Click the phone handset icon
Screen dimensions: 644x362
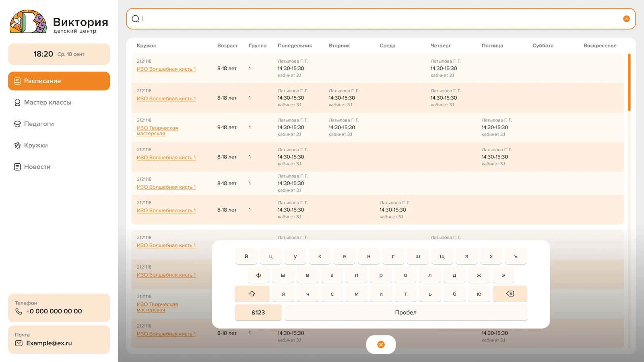(x=19, y=311)
